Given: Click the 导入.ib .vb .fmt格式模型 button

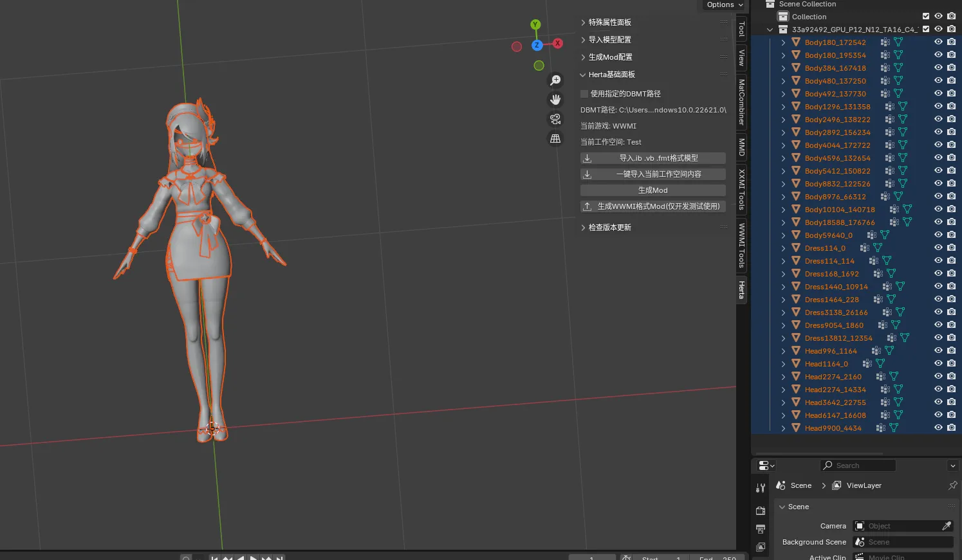Looking at the screenshot, I should tap(653, 158).
